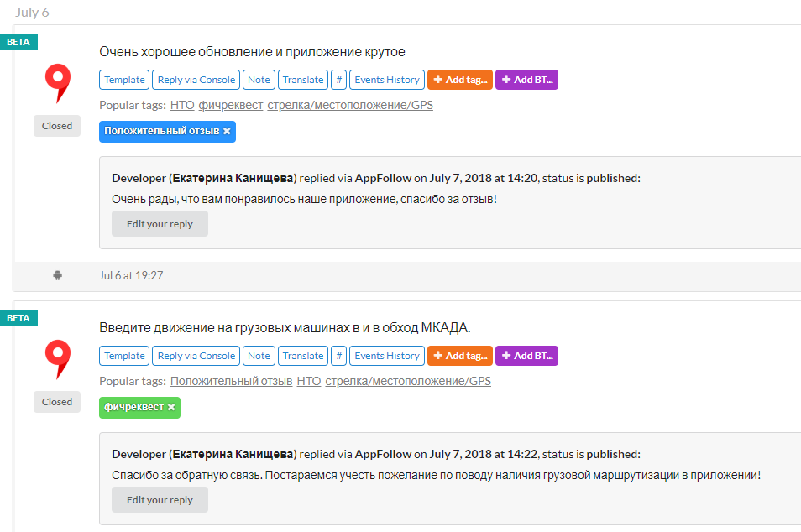The image size is (801, 532).
Task: Click the Android icon beside Jul 6 timestamp
Action: pos(57,275)
